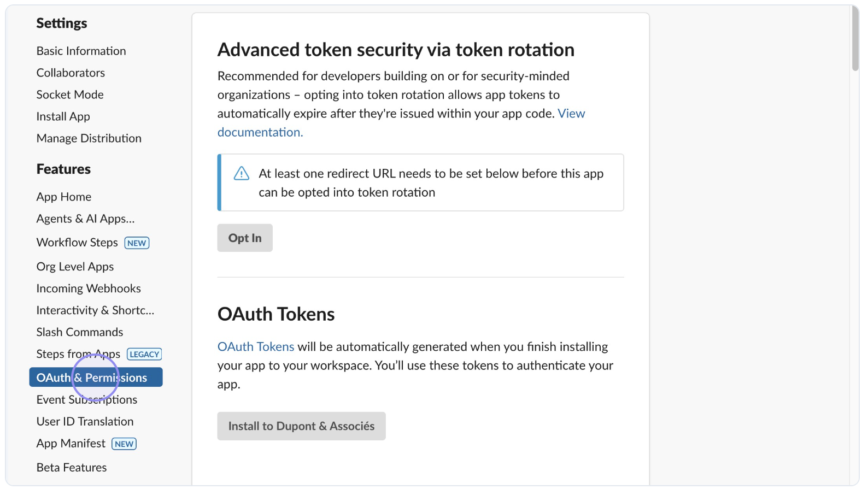Click the LEGACY badge beside Steps from Apps
Screen dimensions: 868x495
click(x=144, y=355)
